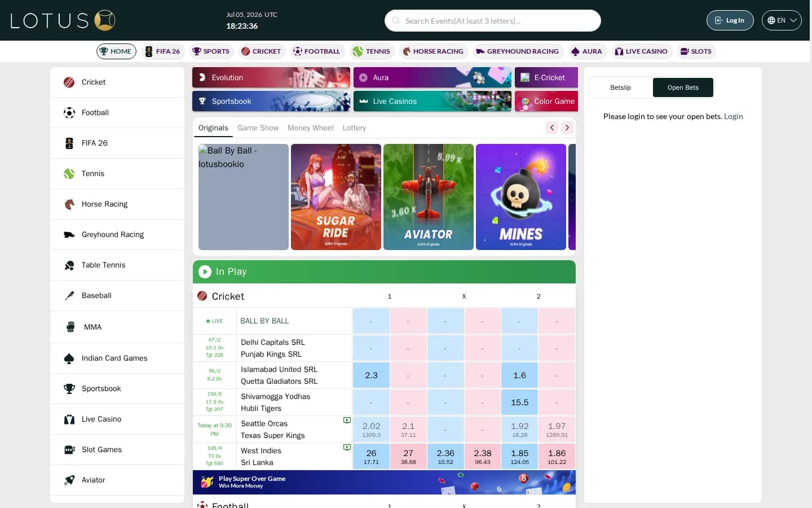
Task: Click the Sportsbook trophy sidebar icon
Action: click(69, 389)
